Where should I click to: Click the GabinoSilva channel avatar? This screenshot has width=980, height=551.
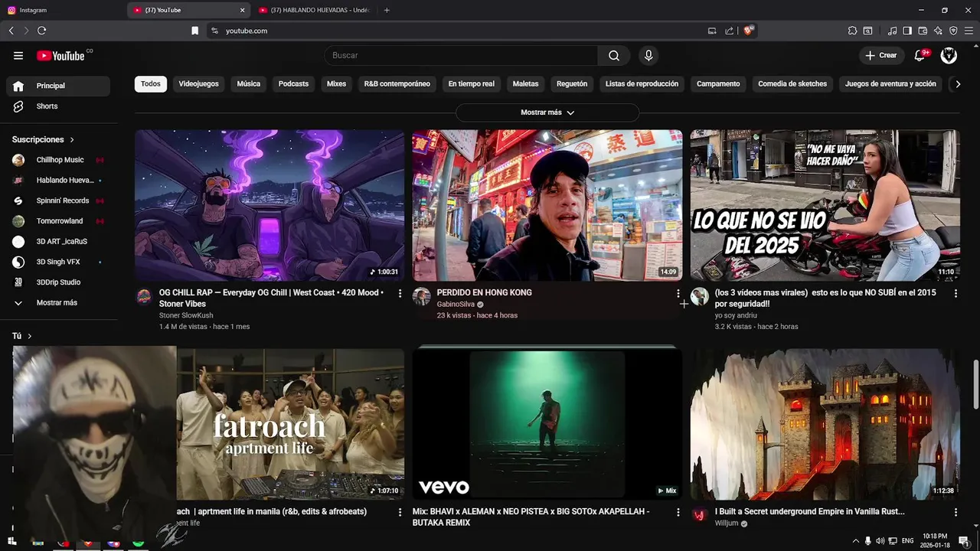coord(422,297)
